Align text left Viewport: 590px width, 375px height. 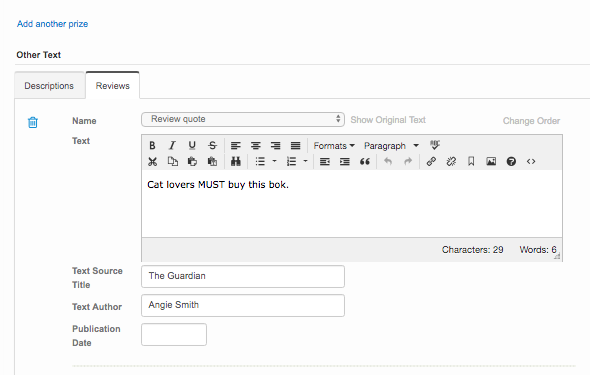[x=236, y=145]
